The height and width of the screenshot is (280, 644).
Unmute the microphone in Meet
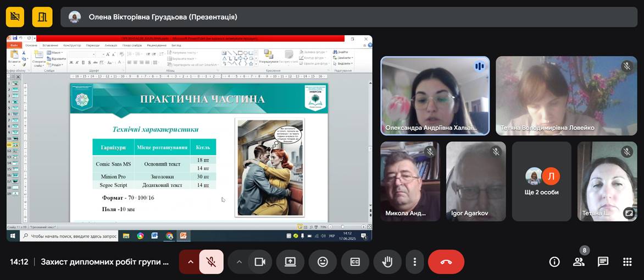point(211,262)
